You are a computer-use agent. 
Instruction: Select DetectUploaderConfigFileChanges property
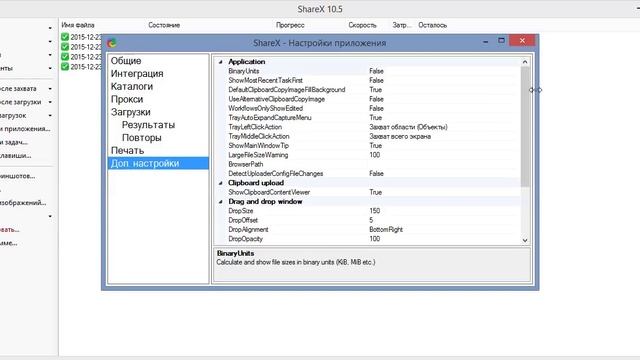(x=276, y=173)
